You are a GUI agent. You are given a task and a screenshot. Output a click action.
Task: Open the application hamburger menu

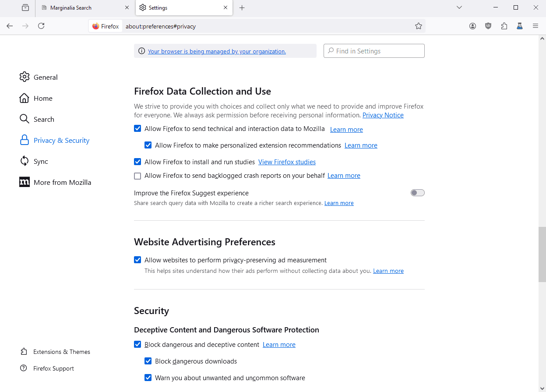(x=535, y=26)
